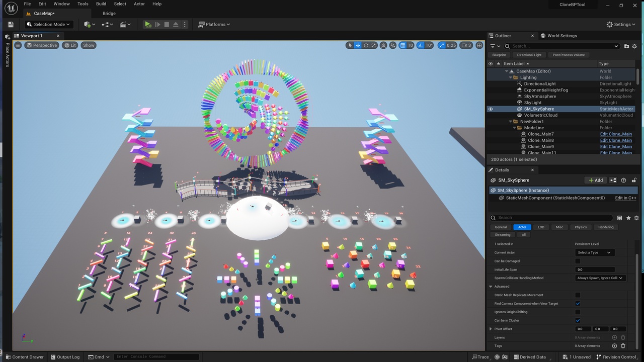This screenshot has height=362, width=644.
Task: Add a new folder in the Outliner
Action: click(626, 46)
